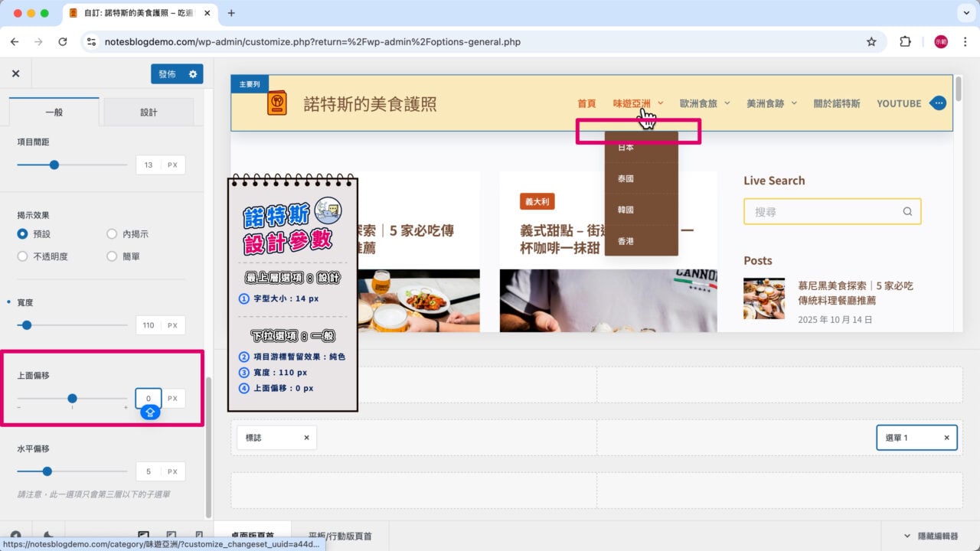980x551 pixels.
Task: Expand the 歐洲食旅 menu dropdown arrow
Action: (x=727, y=103)
